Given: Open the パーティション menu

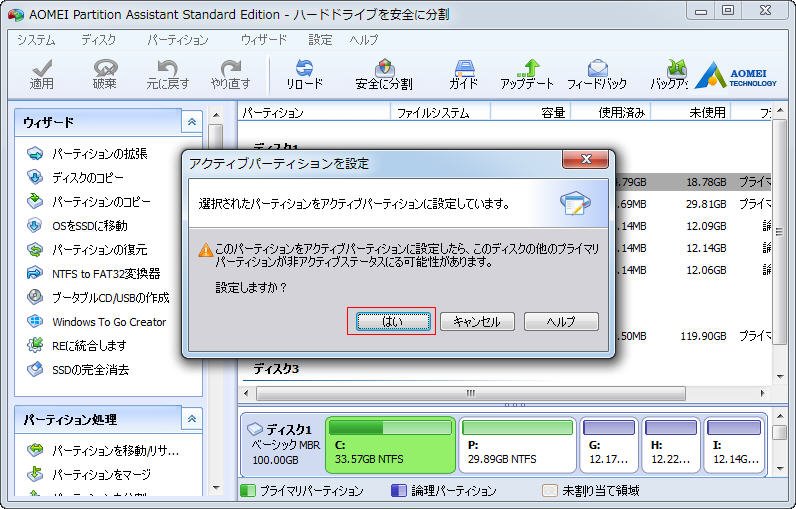Looking at the screenshot, I should click(178, 40).
